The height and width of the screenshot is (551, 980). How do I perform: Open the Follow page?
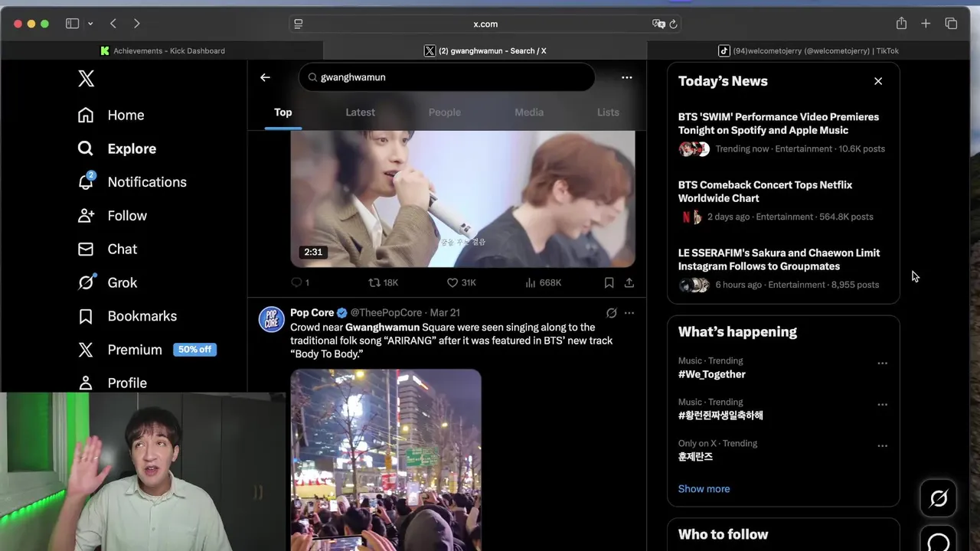(x=113, y=216)
